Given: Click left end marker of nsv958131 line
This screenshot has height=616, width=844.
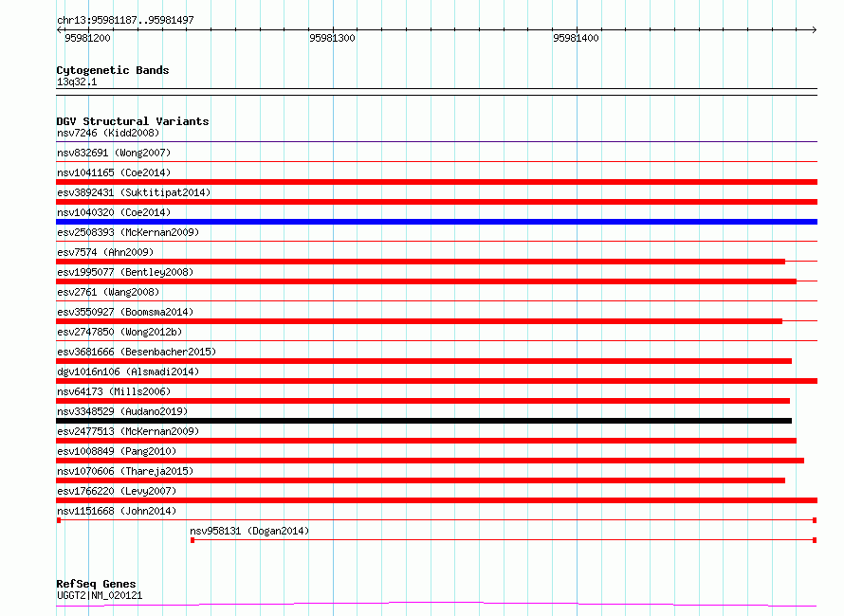Looking at the screenshot, I should [193, 540].
